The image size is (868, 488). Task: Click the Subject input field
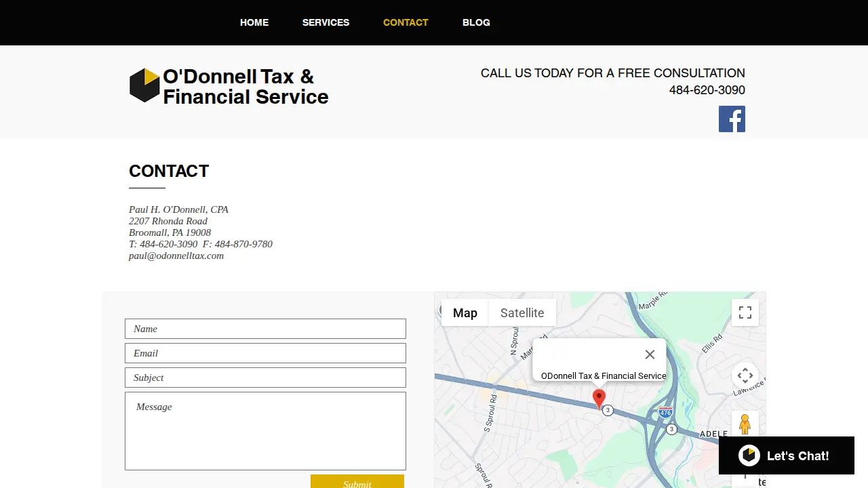pyautogui.click(x=265, y=378)
